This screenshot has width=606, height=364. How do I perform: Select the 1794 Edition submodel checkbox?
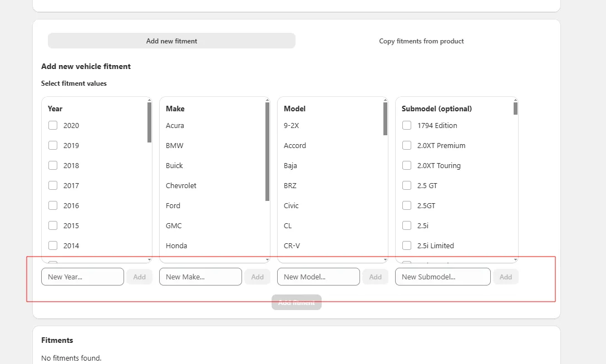tap(407, 125)
